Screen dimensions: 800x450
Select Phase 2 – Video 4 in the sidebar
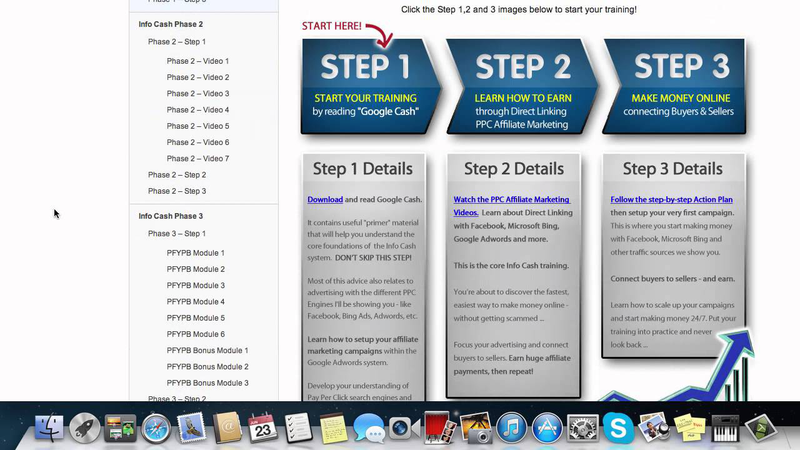197,110
